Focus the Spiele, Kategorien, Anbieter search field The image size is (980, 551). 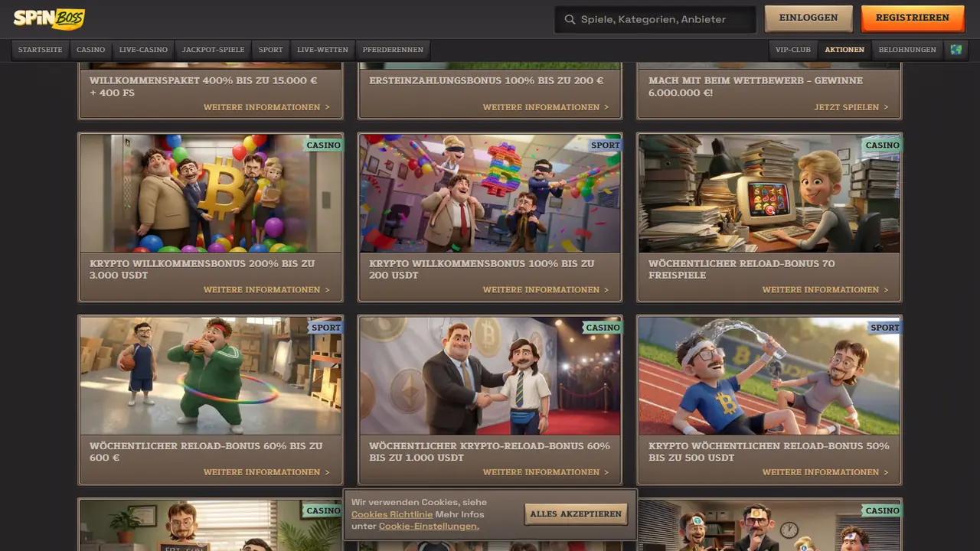pos(655,19)
